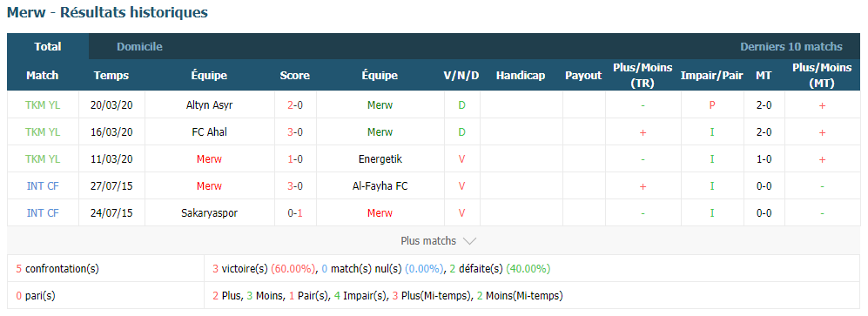Click red Merw in 11/03/20 row
Screen dimensions: 868x316
tap(209, 159)
